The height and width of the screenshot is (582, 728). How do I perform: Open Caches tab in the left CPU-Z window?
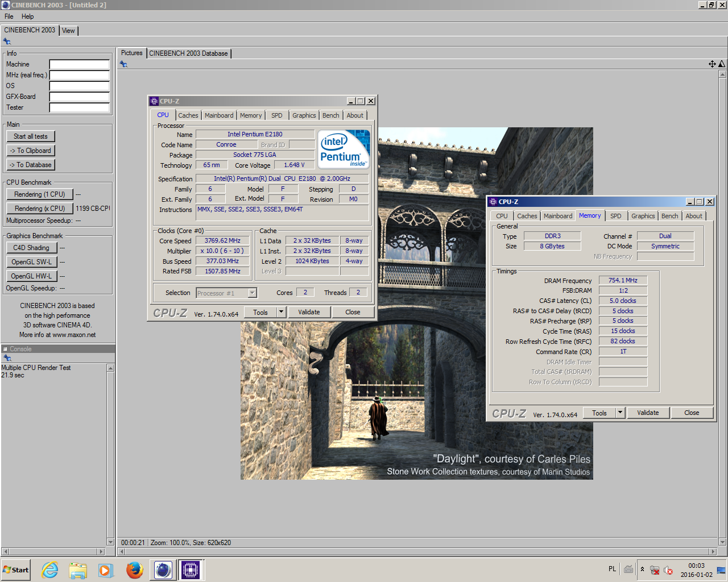(x=188, y=115)
